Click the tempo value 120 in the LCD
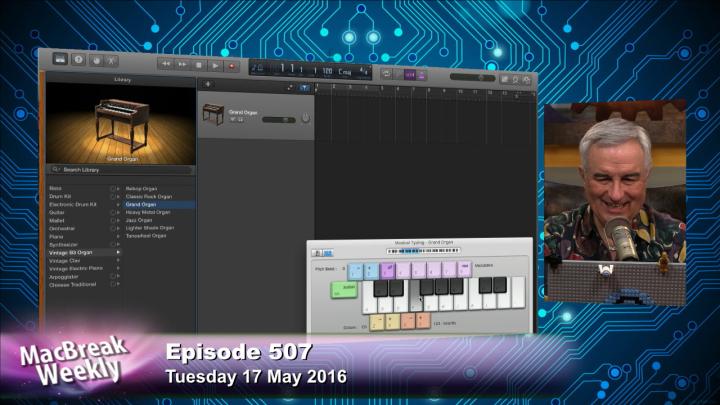 pos(327,71)
